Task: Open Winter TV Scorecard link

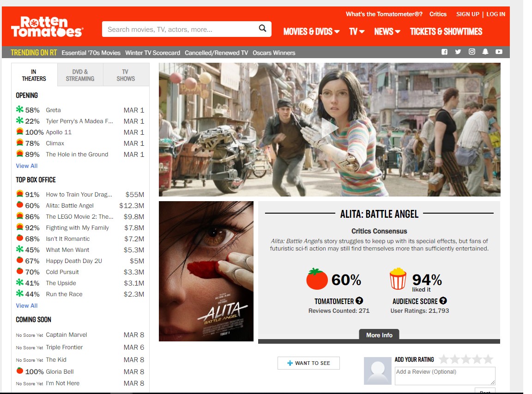Action: tap(153, 53)
